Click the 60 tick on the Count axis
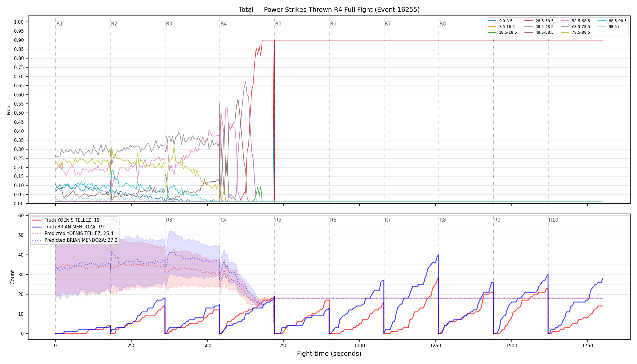This screenshot has height=364, width=637. tap(21, 216)
